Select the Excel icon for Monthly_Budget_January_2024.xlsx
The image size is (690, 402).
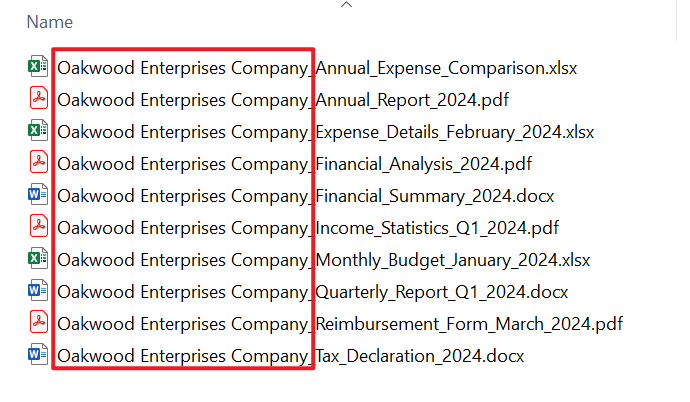pos(37,259)
